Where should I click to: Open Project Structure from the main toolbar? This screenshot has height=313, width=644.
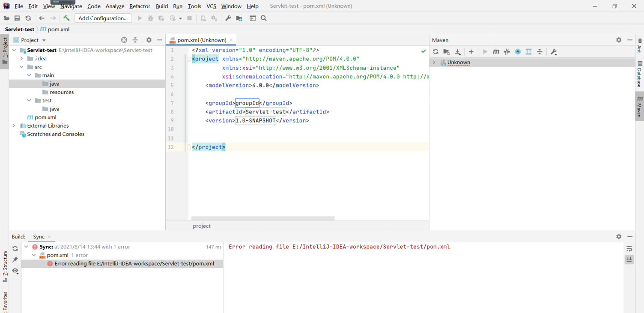coord(239,18)
